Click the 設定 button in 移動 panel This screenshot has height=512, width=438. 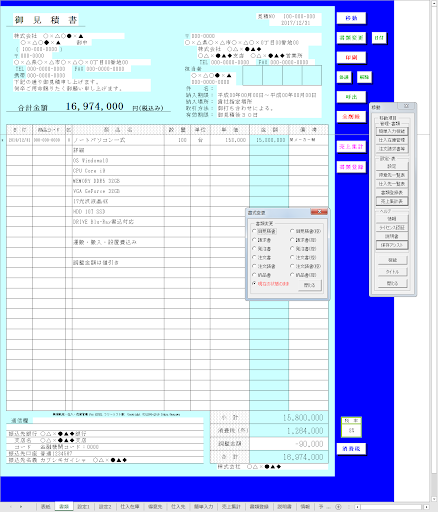click(392, 166)
